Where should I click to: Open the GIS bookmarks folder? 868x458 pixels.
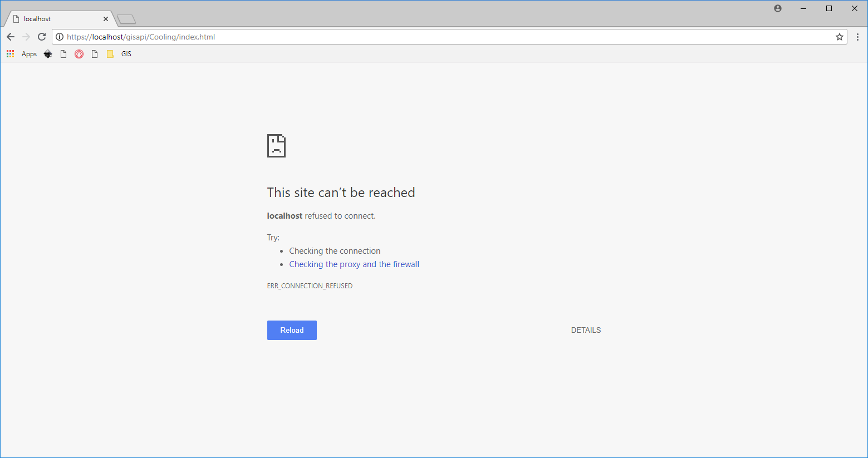[119, 54]
